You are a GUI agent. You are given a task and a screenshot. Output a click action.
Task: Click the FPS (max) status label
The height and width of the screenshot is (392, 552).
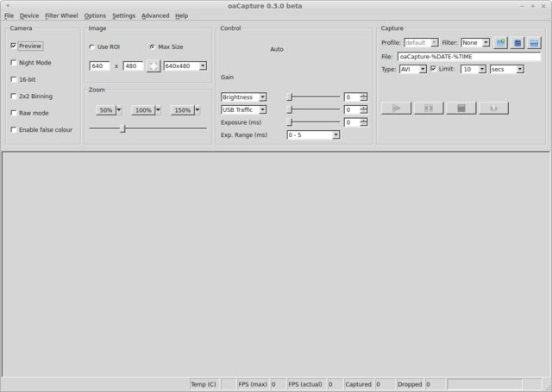(253, 384)
